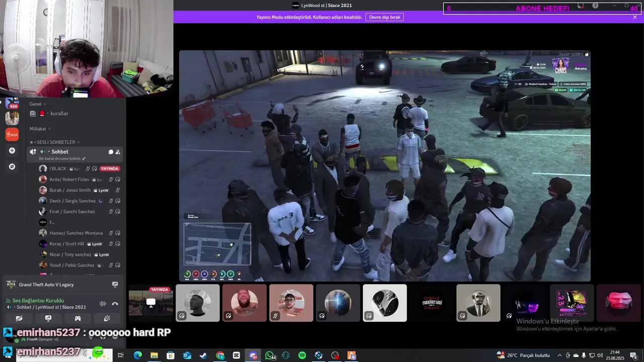Image resolution: width=644 pixels, height=362 pixels.
Task: Add a new server with the plus icon
Action: 12,150
